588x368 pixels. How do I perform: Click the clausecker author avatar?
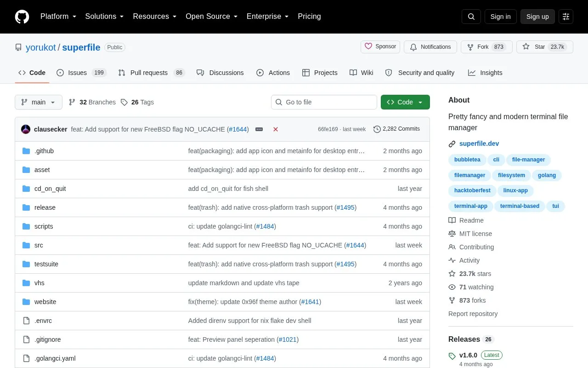[x=26, y=129]
